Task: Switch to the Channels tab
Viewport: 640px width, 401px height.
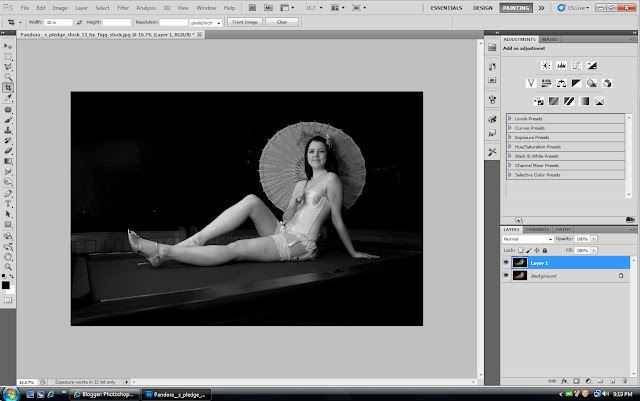Action: tap(538, 229)
